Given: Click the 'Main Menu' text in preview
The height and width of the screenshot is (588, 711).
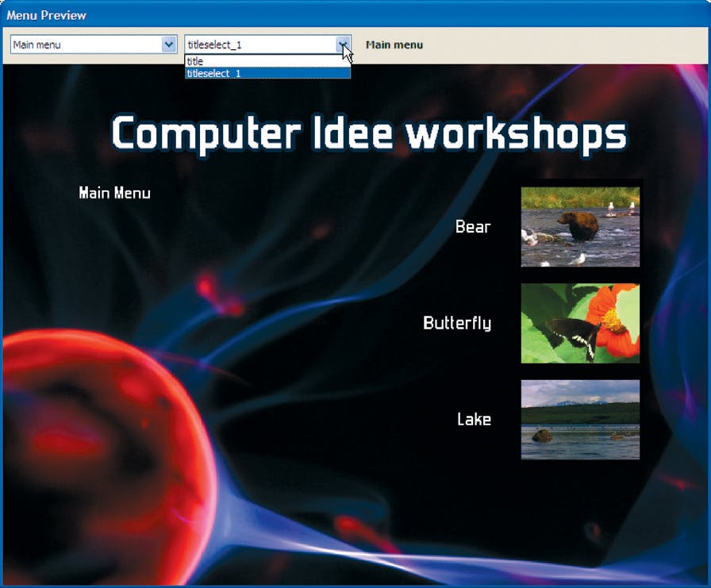Looking at the screenshot, I should (x=115, y=193).
